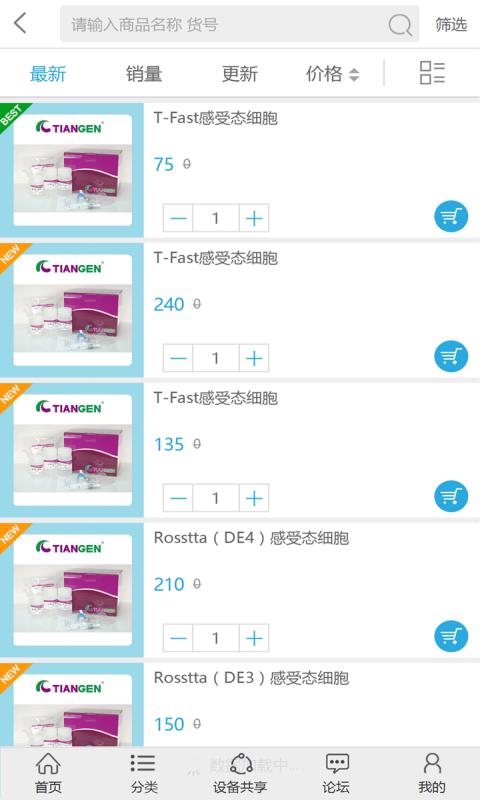
Task: Open the 论坛 forum tab
Action: (x=336, y=773)
